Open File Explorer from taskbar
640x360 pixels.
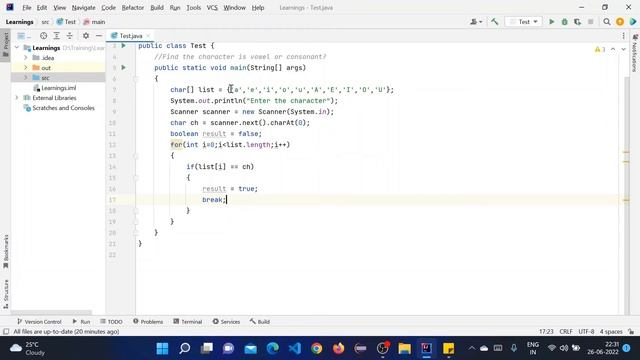(x=404, y=348)
